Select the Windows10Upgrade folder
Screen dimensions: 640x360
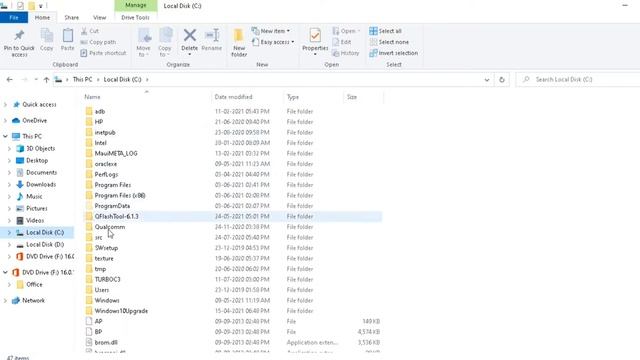(x=121, y=311)
